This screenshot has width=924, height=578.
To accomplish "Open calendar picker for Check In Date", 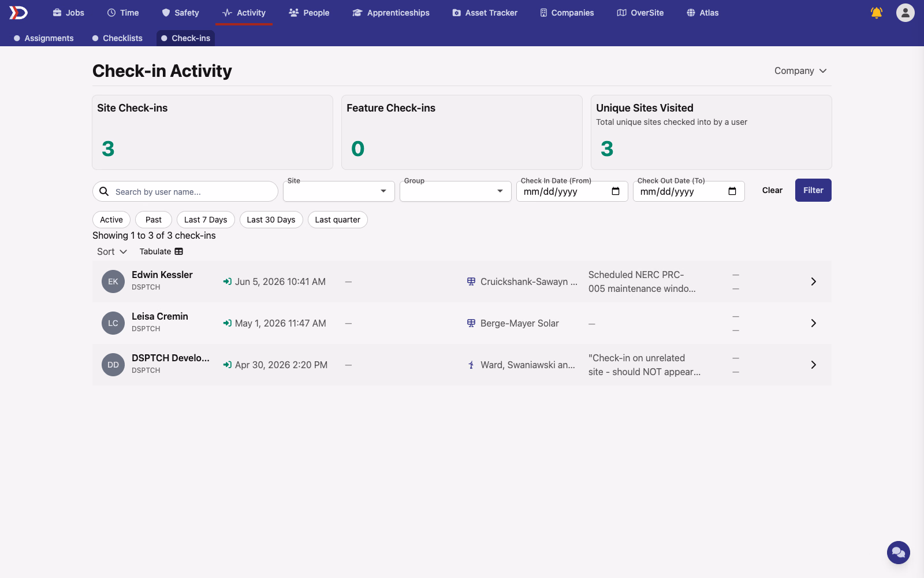I will point(616,191).
